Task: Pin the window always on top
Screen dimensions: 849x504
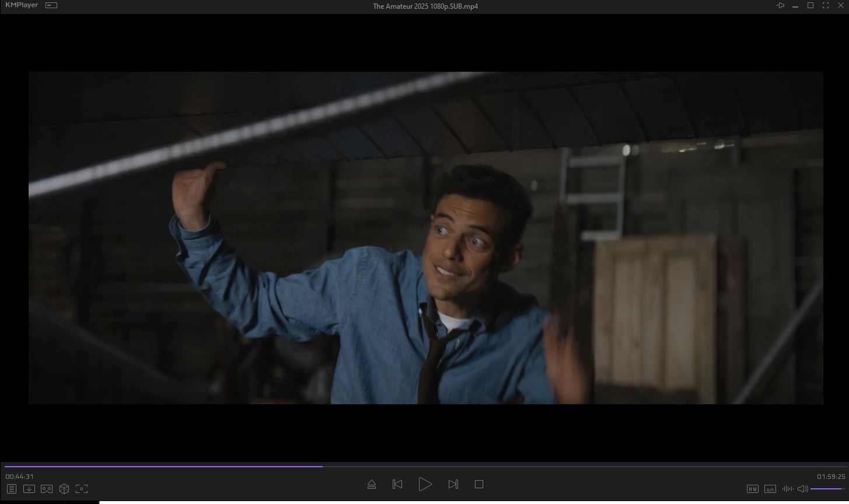Action: tap(780, 5)
